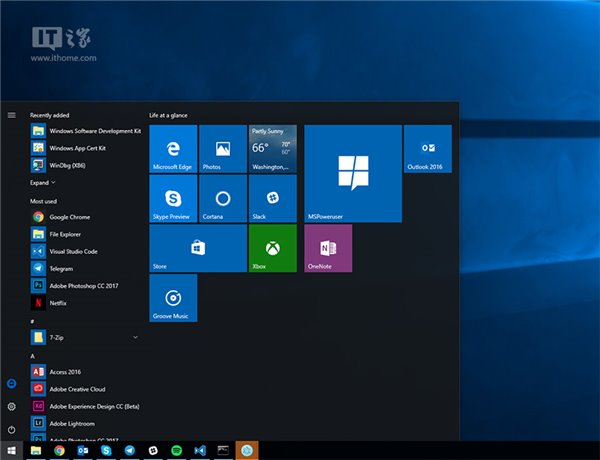Jump to the letter A app group header
600x460 pixels.
tap(33, 356)
